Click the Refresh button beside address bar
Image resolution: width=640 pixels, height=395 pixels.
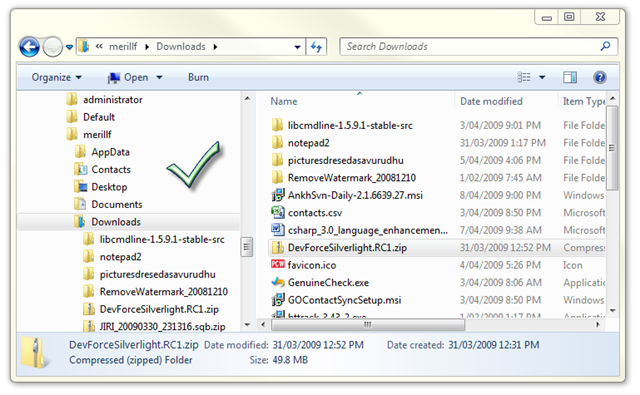pos(316,47)
